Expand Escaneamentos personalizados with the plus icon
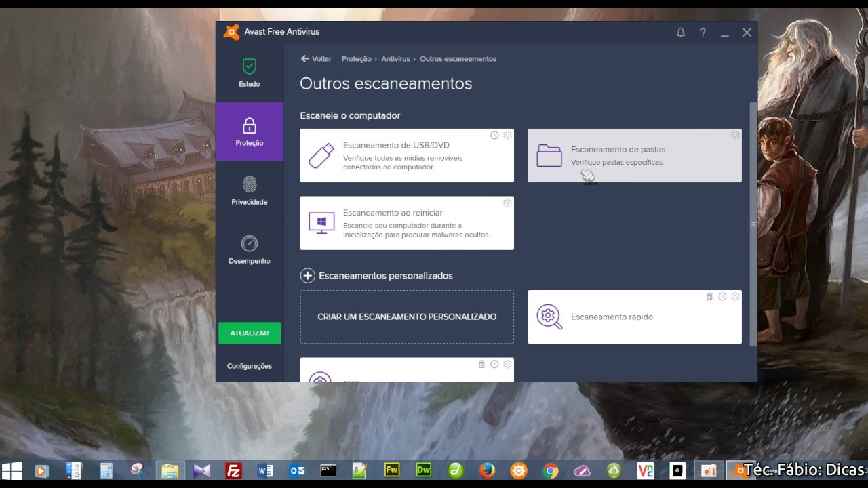Image resolution: width=868 pixels, height=488 pixels. click(308, 275)
